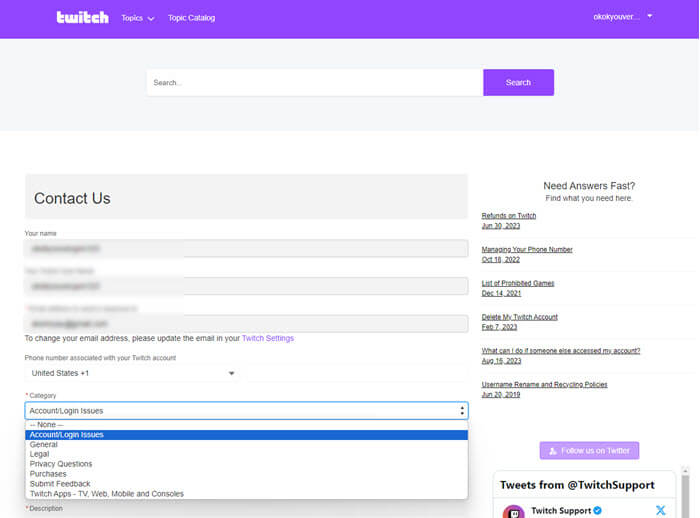Click the X logo in Tweets widget
Image resolution: width=700 pixels, height=518 pixels.
tap(661, 510)
